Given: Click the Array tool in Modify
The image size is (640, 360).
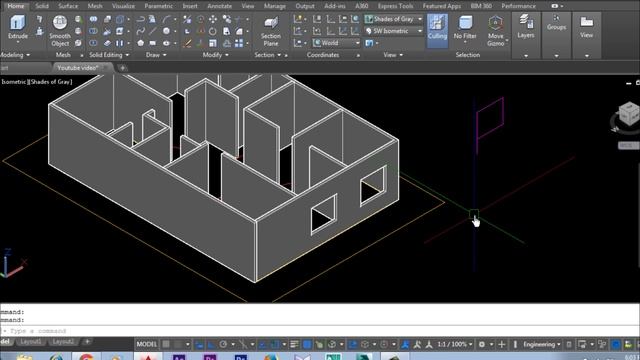Looking at the screenshot, I should point(239,43).
